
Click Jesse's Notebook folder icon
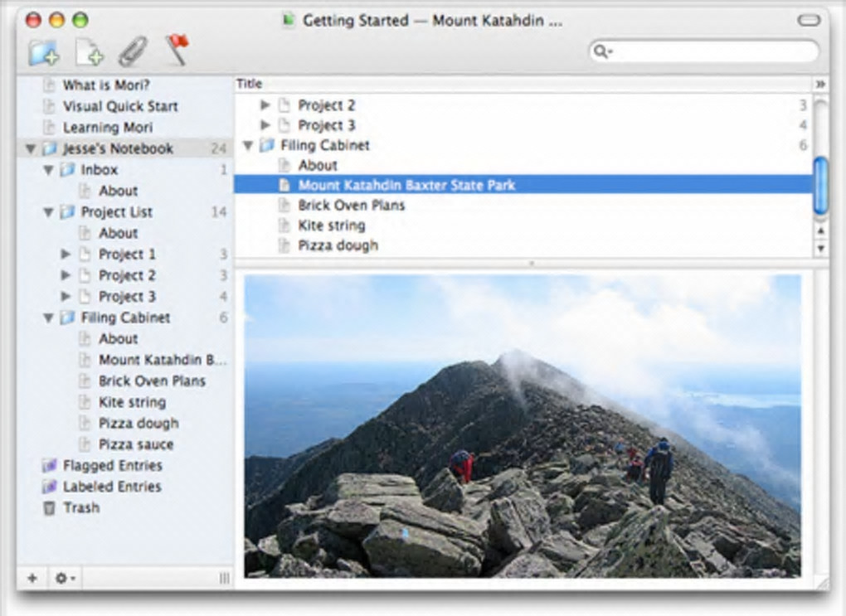click(50, 148)
